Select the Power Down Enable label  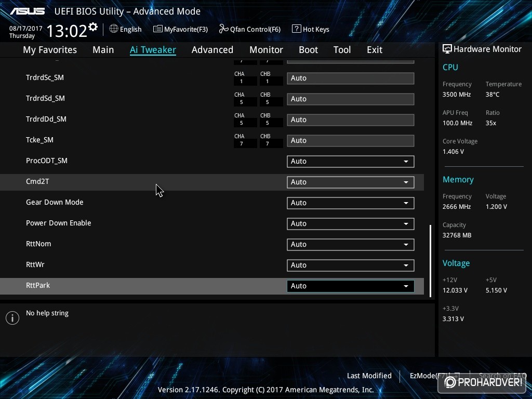pyautogui.click(x=58, y=223)
